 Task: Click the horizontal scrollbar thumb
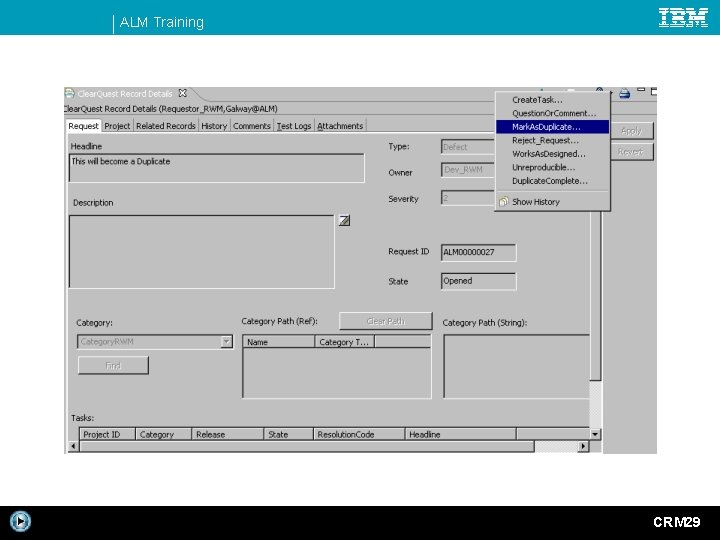coord(307,446)
